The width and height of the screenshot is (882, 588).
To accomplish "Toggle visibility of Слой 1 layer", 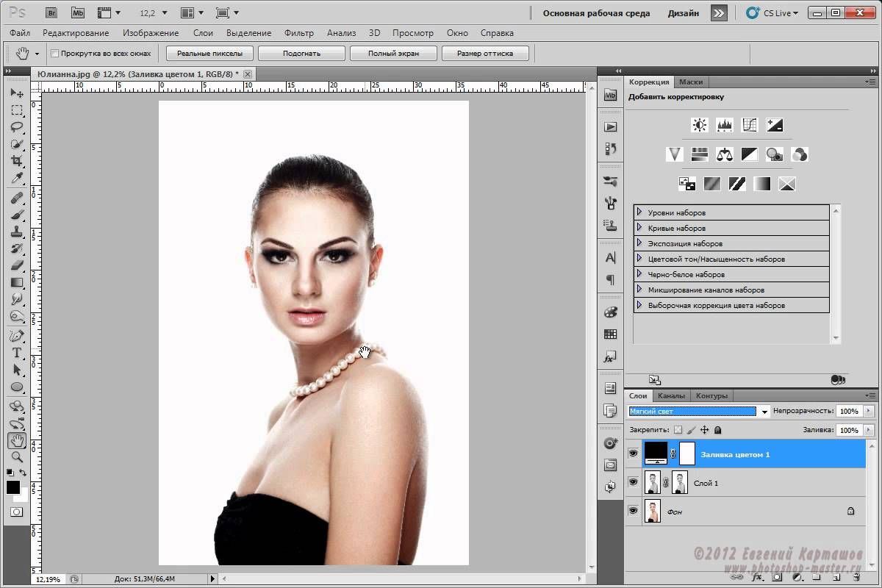I will point(633,482).
